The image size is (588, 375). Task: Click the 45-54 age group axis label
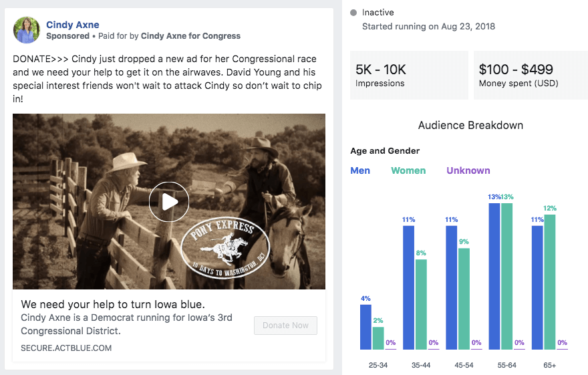coord(464,365)
